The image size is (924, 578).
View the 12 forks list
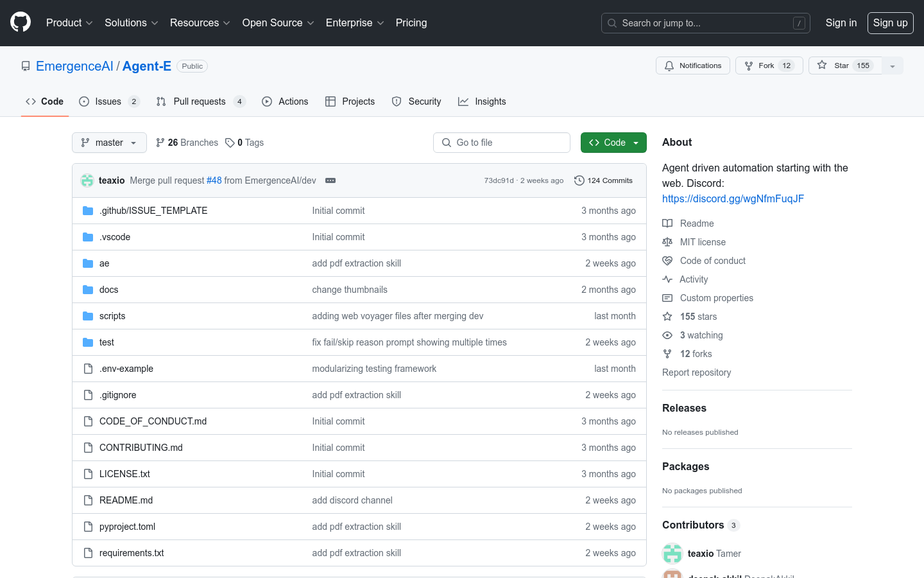point(687,354)
